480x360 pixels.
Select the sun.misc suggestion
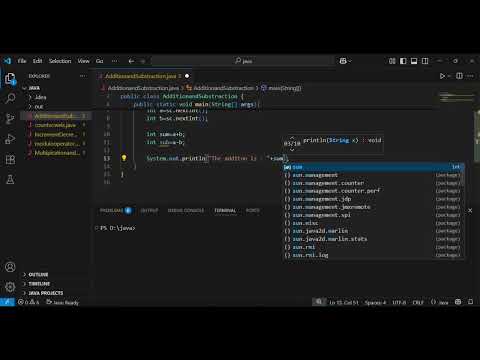[x=373, y=223]
